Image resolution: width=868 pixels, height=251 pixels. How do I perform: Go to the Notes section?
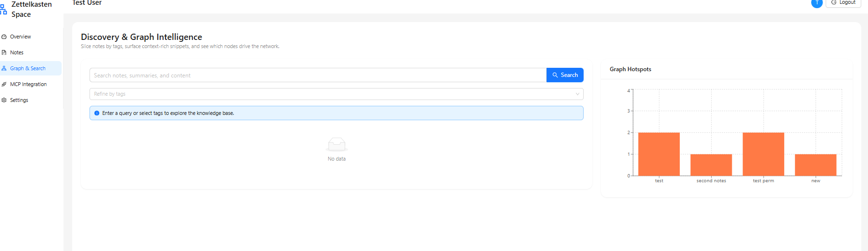tap(31, 52)
